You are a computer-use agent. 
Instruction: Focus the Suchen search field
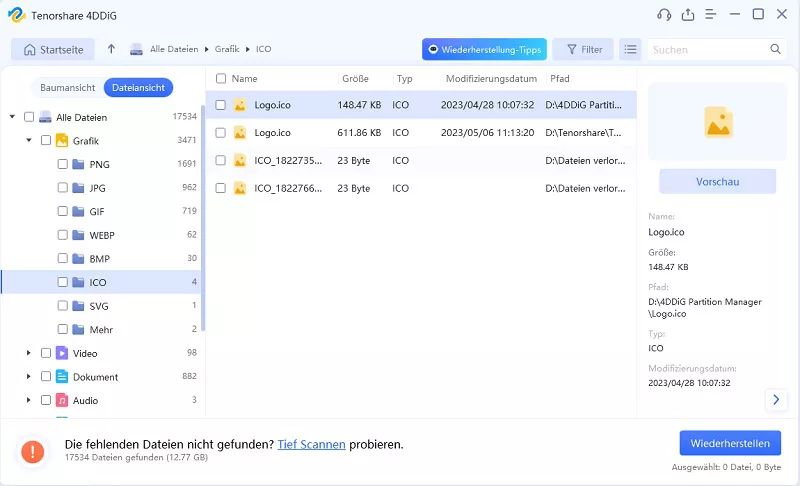click(708, 49)
